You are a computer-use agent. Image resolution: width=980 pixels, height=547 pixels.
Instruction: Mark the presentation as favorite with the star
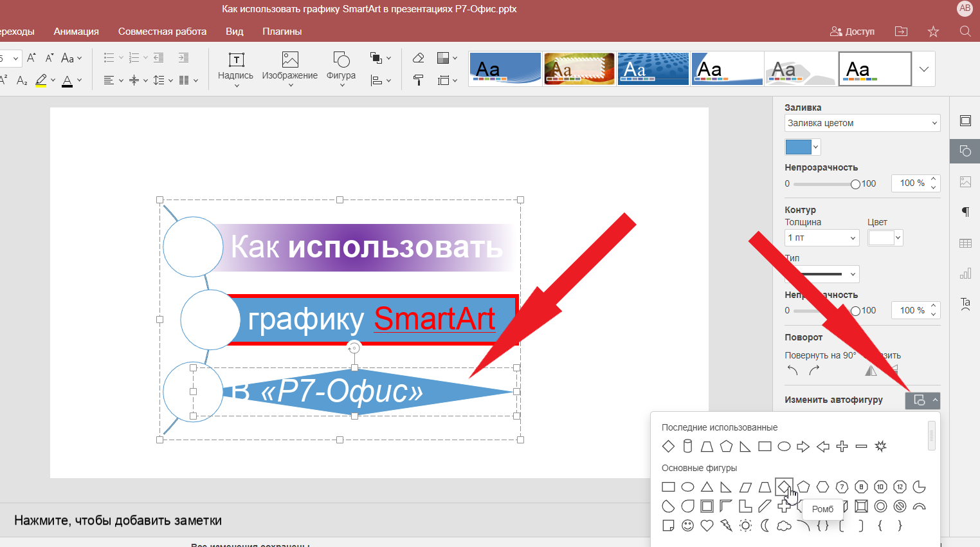(x=933, y=31)
